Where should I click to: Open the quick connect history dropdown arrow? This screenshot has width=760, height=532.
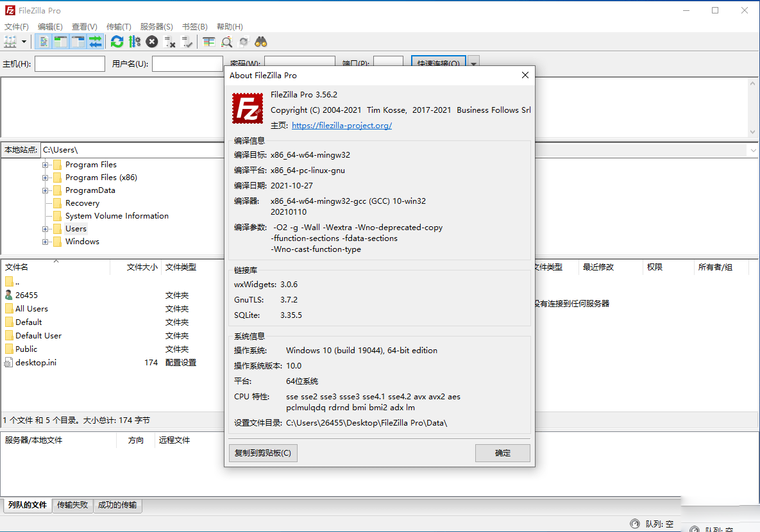point(474,63)
